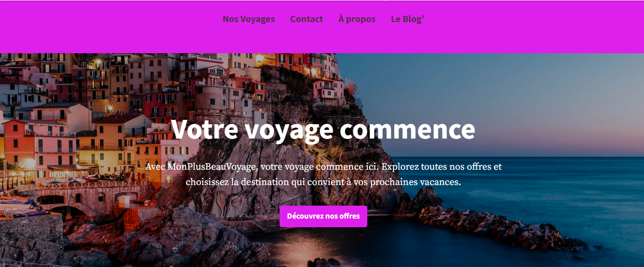This screenshot has width=644, height=267.
Task: Click the orange building at left edge
Action: [19, 144]
